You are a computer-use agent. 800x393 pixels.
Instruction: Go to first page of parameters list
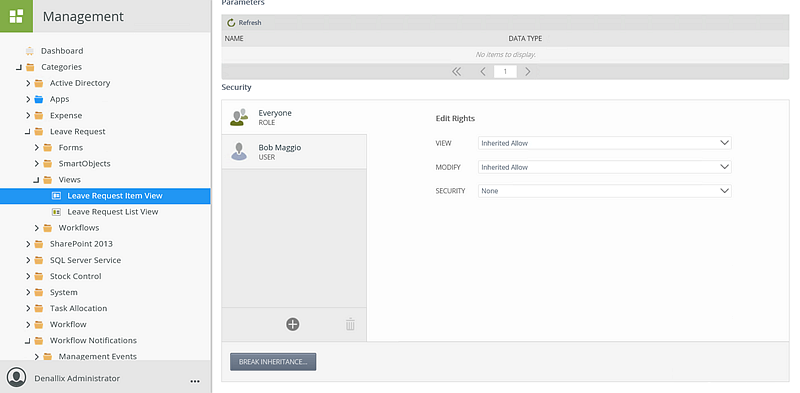click(x=457, y=72)
